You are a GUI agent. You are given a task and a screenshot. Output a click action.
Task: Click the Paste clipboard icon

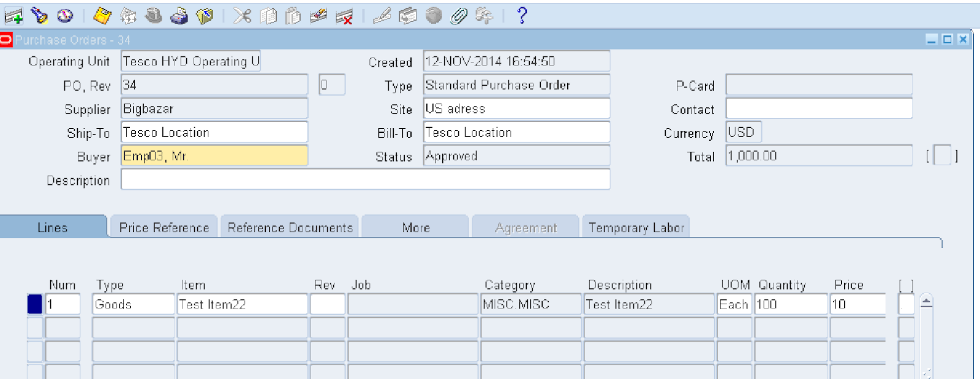[x=293, y=16]
